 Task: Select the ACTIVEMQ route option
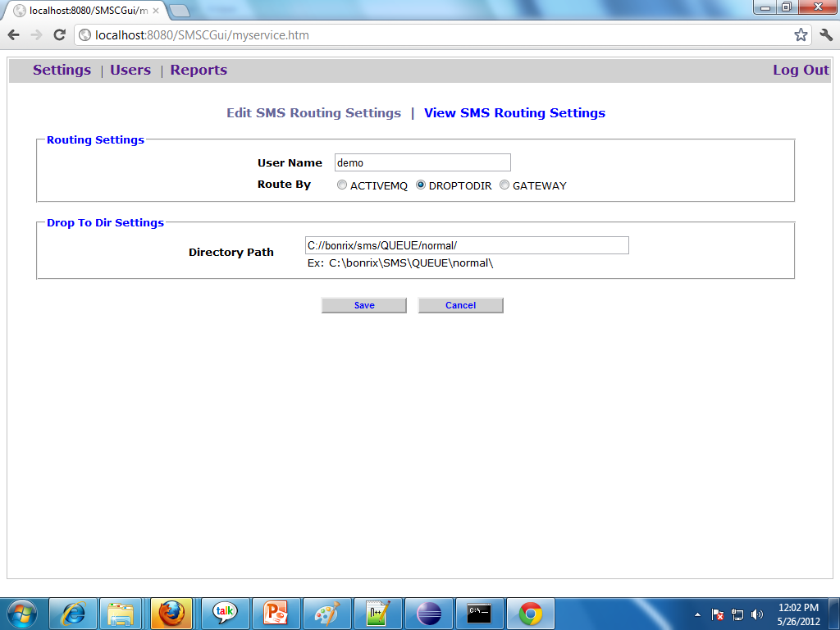click(x=342, y=185)
